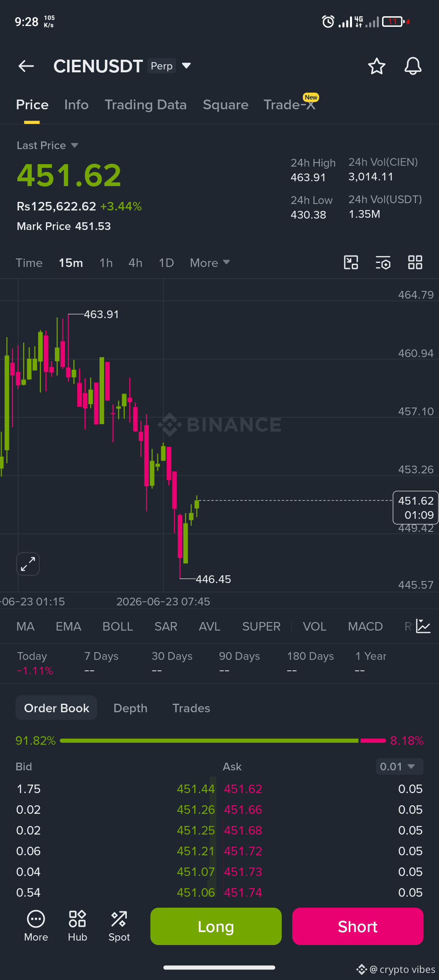Show the Depth tab
This screenshot has width=439, height=980.
(130, 708)
